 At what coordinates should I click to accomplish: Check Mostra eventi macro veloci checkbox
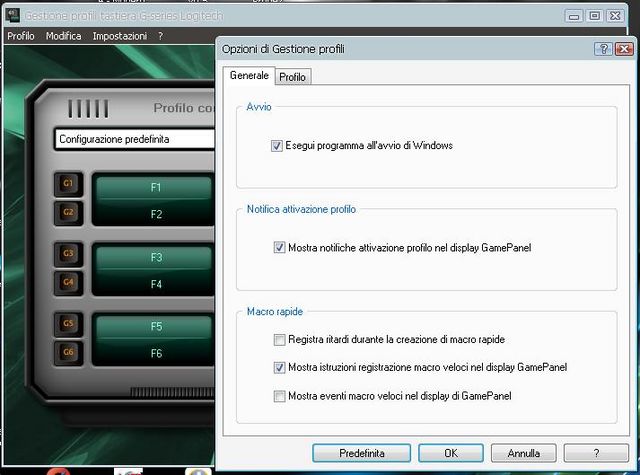click(x=279, y=397)
